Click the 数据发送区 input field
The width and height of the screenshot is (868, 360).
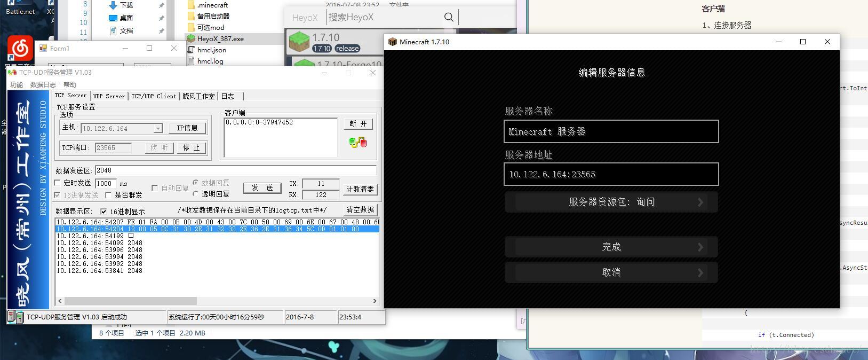pos(236,170)
